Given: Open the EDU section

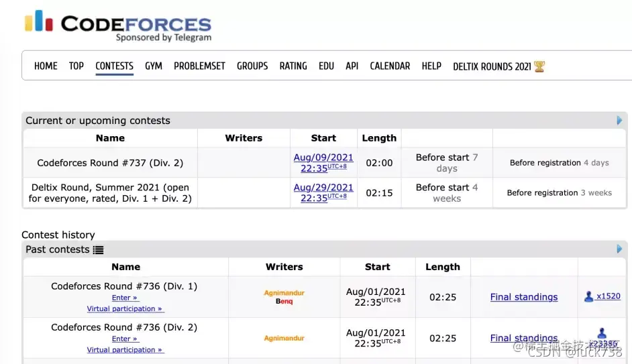Looking at the screenshot, I should click(x=326, y=66).
